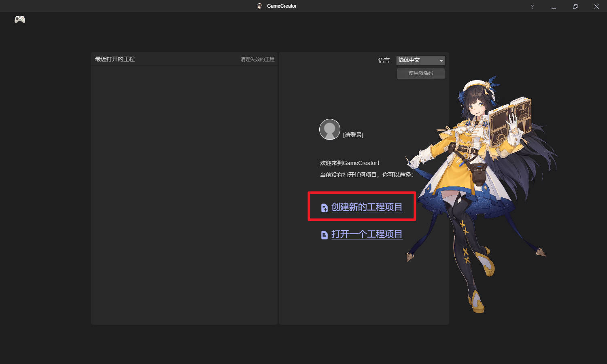Click the 创建新的工程项目 link

(367, 207)
